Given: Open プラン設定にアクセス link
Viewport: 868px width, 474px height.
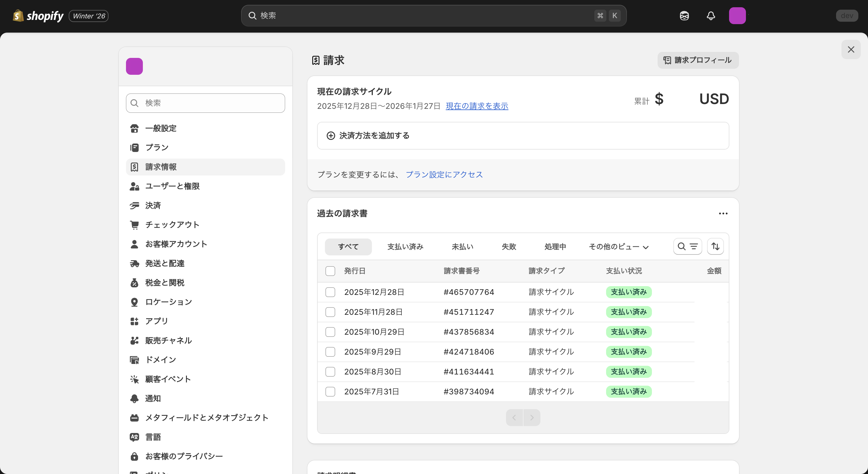Looking at the screenshot, I should 444,174.
